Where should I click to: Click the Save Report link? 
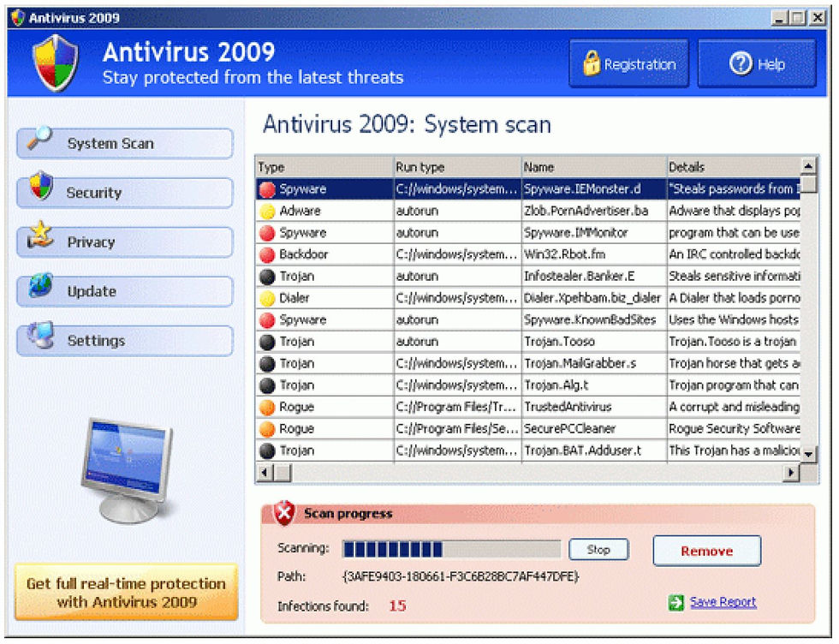point(723,602)
